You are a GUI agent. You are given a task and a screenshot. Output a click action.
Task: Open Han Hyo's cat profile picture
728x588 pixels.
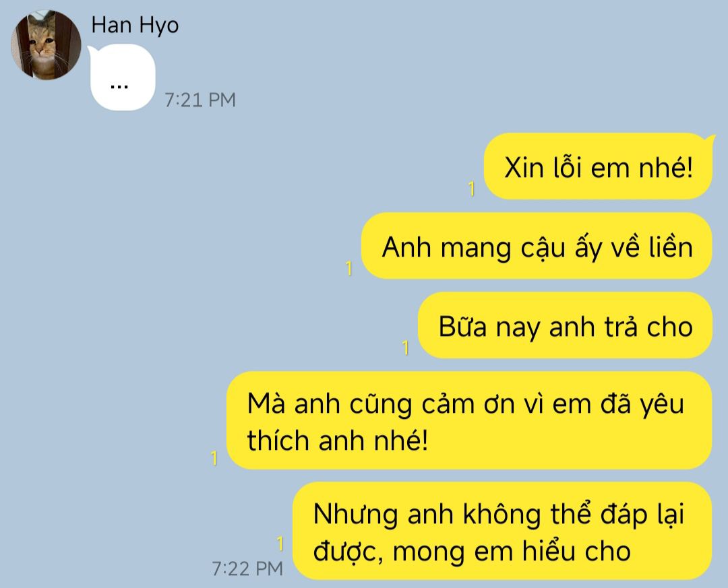46,44
